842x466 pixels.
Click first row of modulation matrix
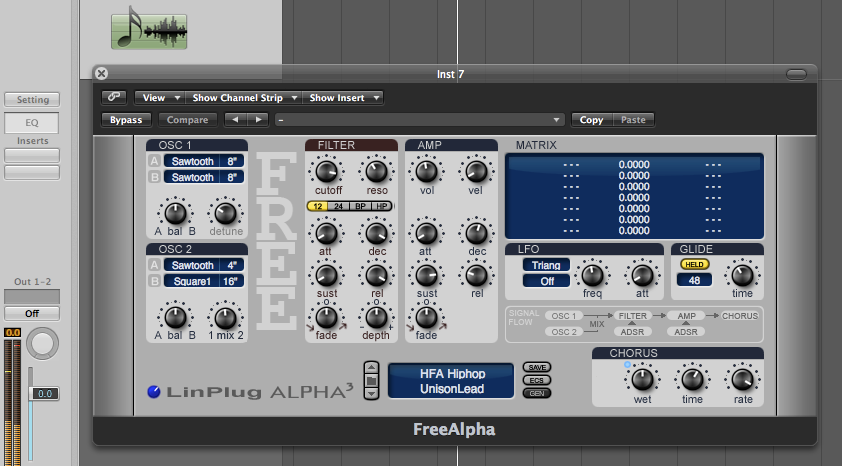[x=634, y=165]
